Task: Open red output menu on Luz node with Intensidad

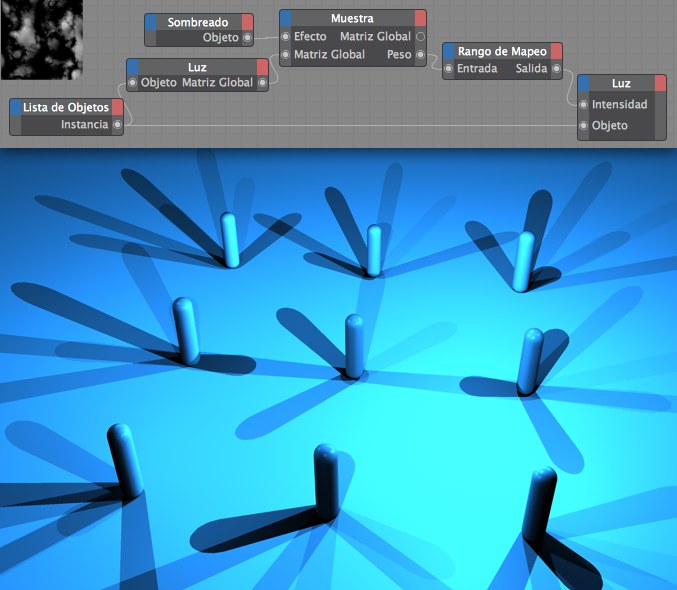Action: (660, 83)
